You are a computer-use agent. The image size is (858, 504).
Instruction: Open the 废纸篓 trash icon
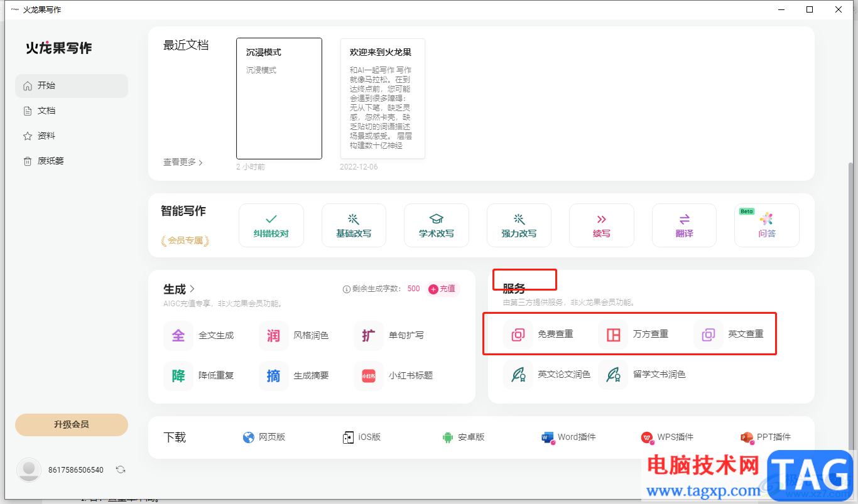coord(28,161)
